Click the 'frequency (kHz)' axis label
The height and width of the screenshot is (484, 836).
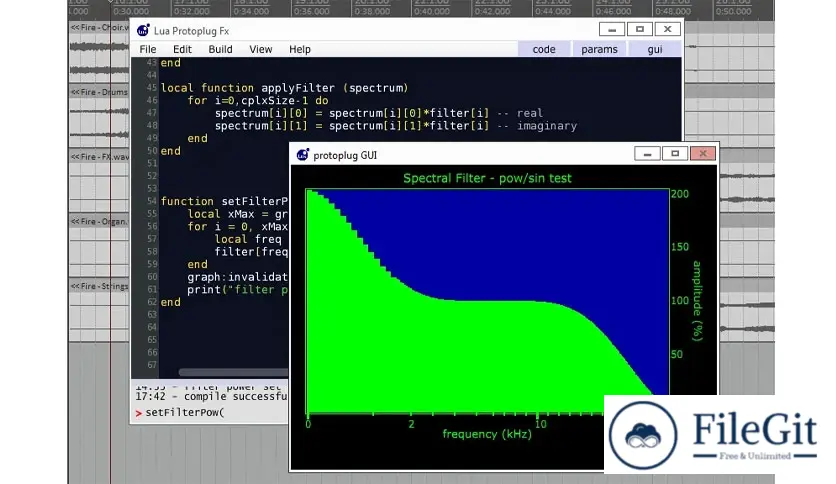(x=487, y=434)
